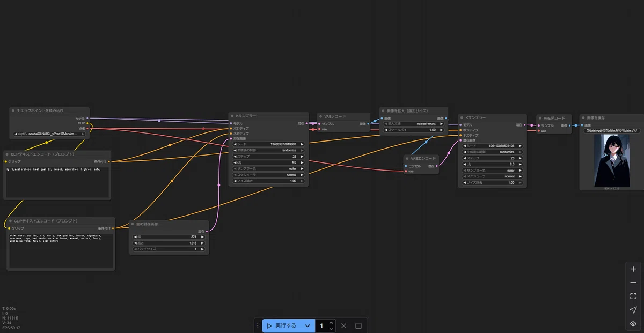Select the 画像を拡大（指定サイズ） node title
This screenshot has width=644, height=333.
(x=407, y=110)
